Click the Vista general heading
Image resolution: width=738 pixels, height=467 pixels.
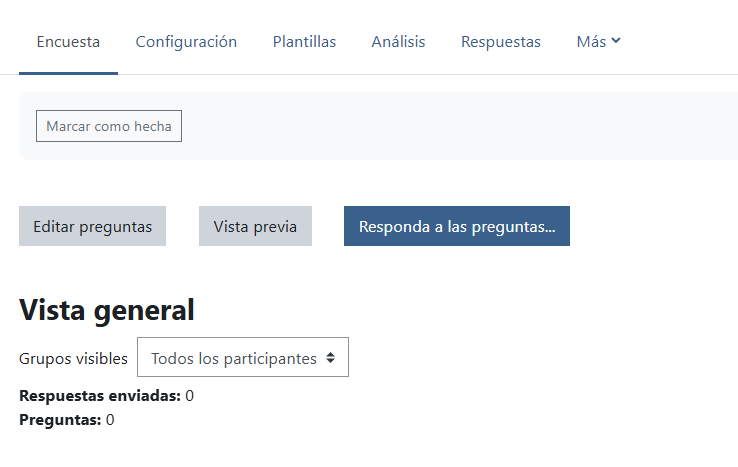pos(107,310)
